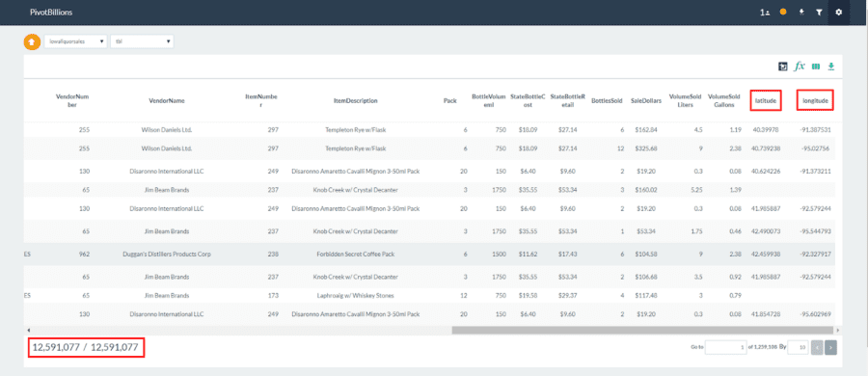Open the iowaliquorsales dataset dropdown

click(x=76, y=41)
